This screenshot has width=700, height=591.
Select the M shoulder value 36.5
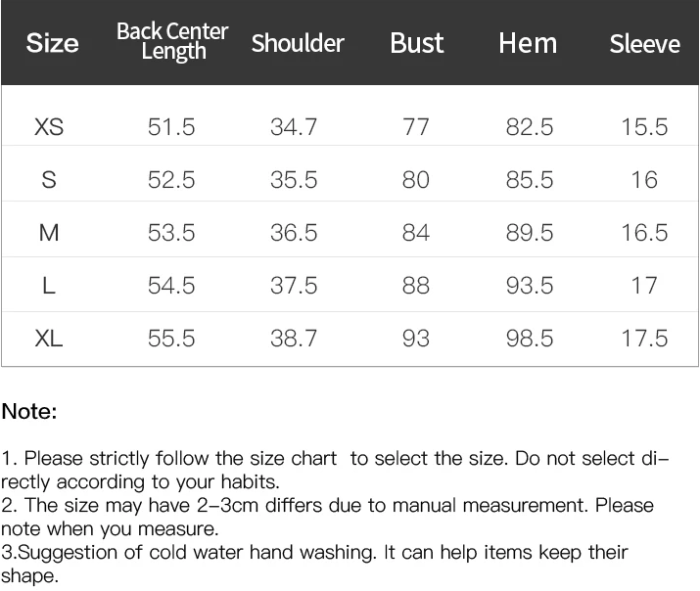[x=294, y=232]
